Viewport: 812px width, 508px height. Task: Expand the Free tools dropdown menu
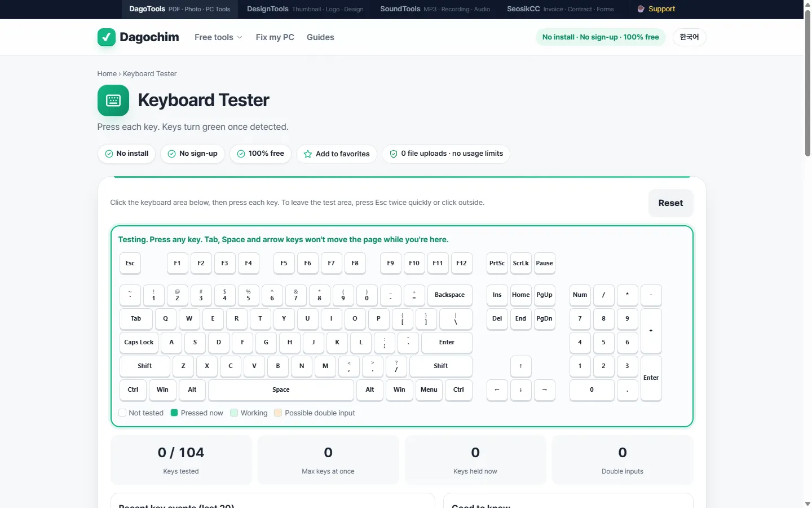tap(218, 37)
